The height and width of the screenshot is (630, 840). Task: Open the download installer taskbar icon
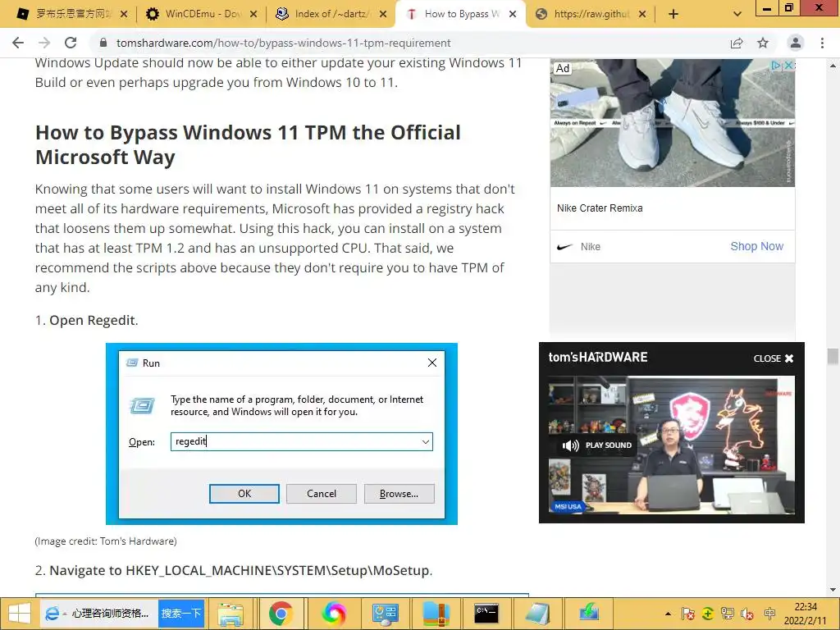pos(588,614)
